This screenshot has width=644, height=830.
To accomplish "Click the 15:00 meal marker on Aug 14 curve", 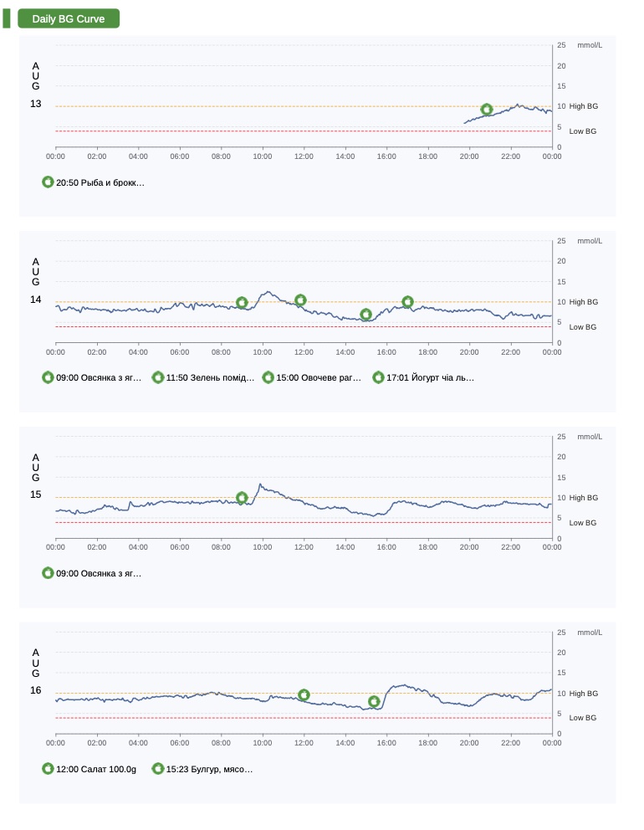I will 365,315.
